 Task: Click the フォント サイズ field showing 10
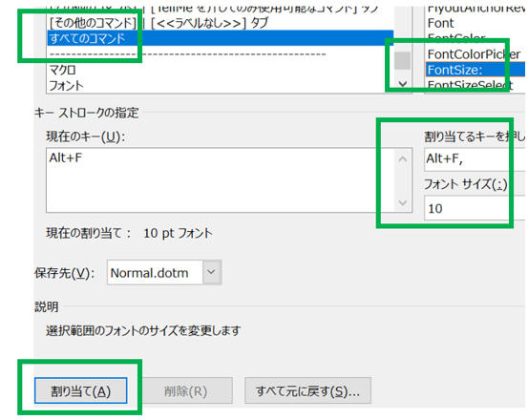click(475, 208)
